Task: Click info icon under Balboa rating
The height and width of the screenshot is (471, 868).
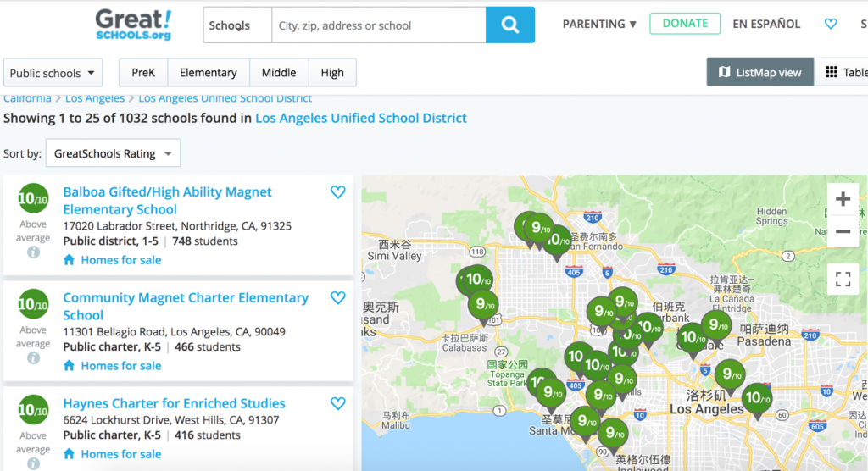Action: coord(33,252)
